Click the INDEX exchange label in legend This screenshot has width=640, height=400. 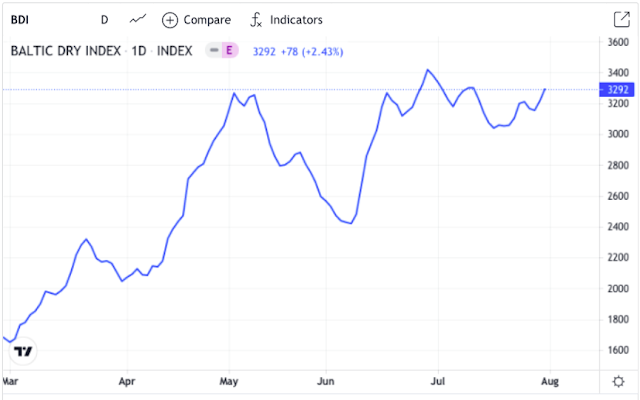click(175, 51)
